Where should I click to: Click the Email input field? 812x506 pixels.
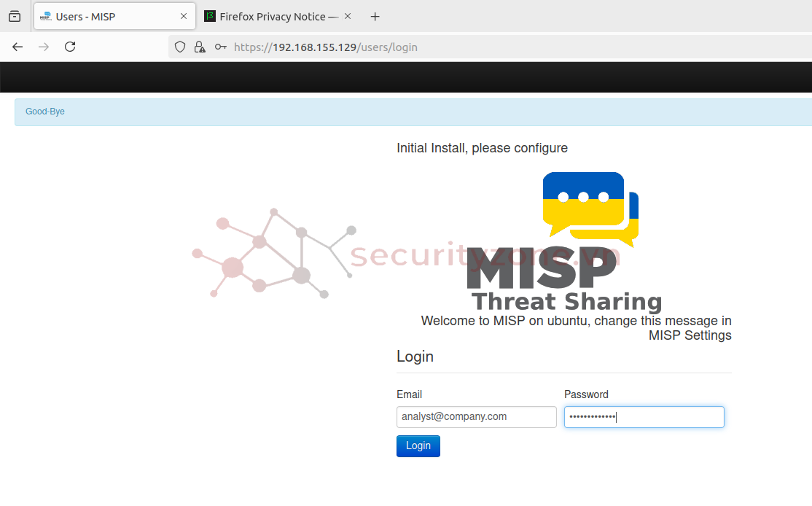477,417
